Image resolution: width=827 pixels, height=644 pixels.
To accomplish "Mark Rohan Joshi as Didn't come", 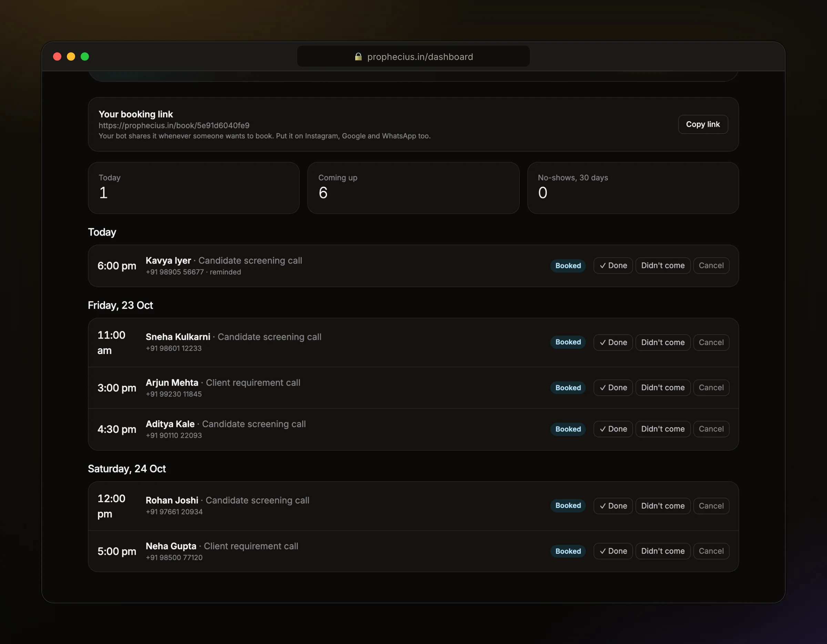I will (x=663, y=506).
